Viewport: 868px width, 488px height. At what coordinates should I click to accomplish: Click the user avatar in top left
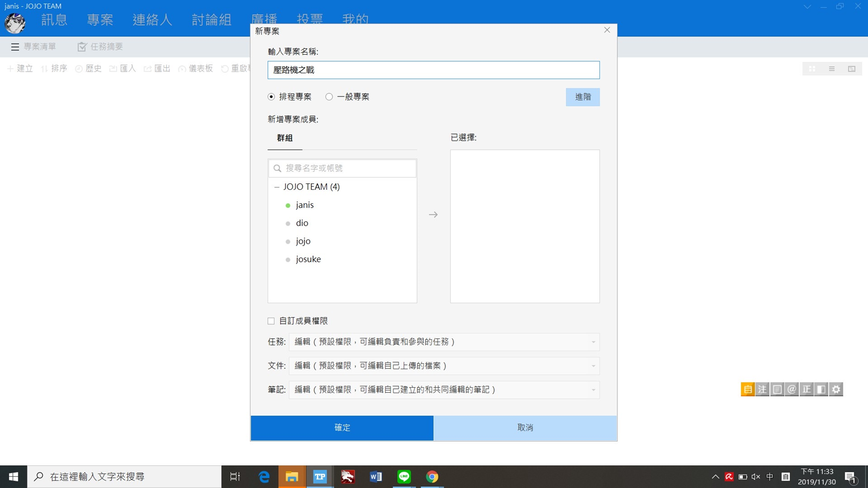pyautogui.click(x=15, y=23)
